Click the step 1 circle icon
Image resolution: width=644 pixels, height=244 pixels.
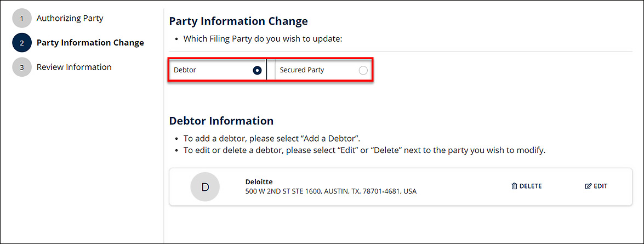click(x=22, y=19)
